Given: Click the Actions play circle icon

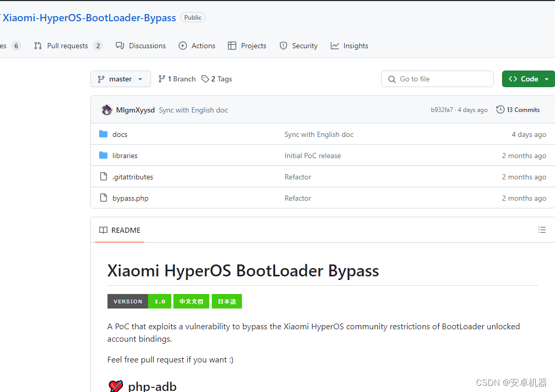Looking at the screenshot, I should (x=183, y=46).
